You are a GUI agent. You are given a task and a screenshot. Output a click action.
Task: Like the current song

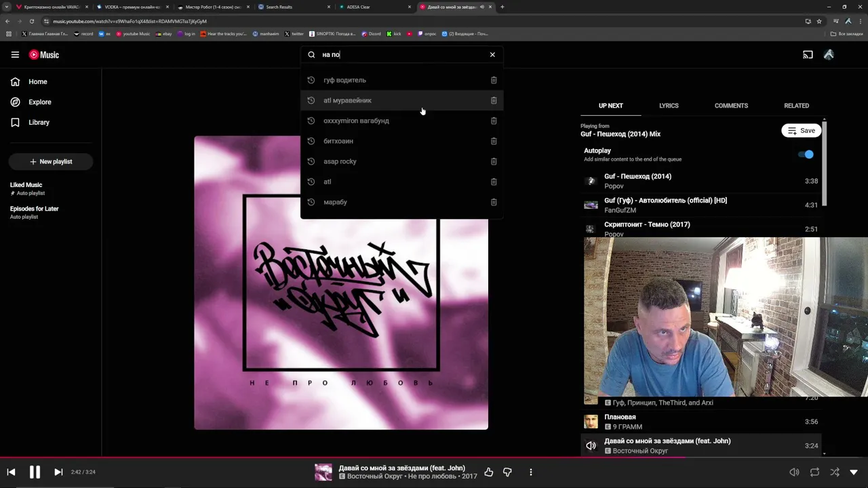(488, 472)
